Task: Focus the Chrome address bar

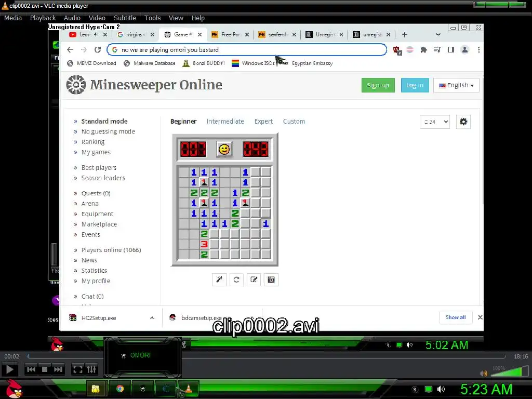Action: (x=247, y=49)
